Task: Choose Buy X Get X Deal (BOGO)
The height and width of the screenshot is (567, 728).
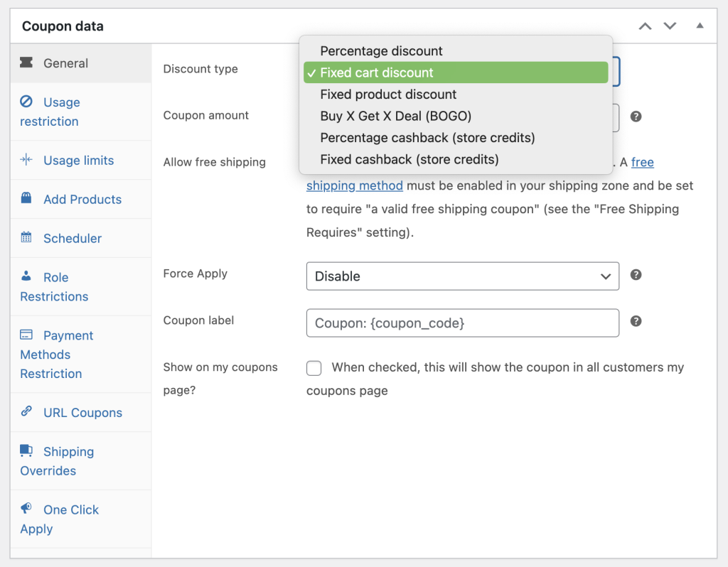Action: pyautogui.click(x=456, y=116)
